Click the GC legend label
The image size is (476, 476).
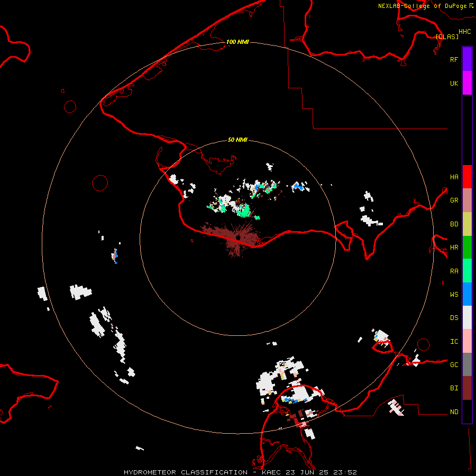coord(454,365)
